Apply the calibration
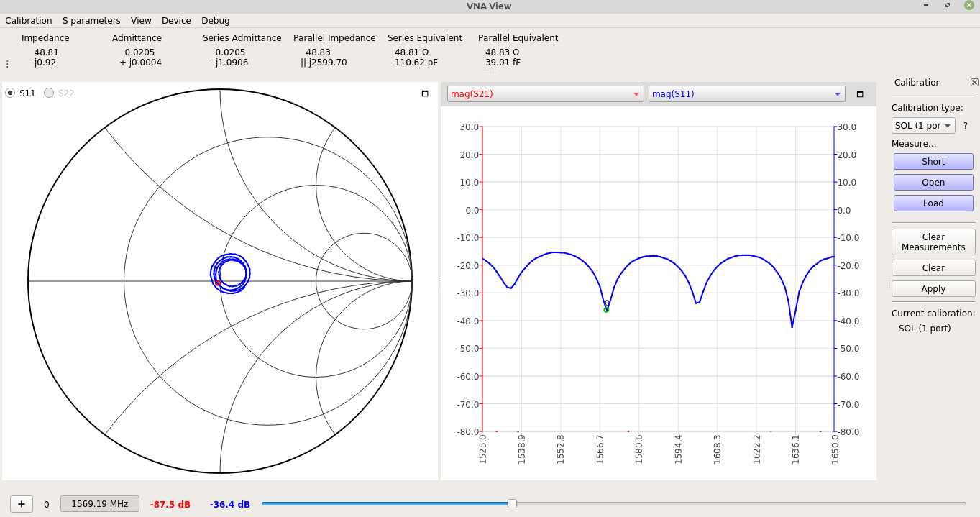This screenshot has height=517, width=980. tap(933, 289)
